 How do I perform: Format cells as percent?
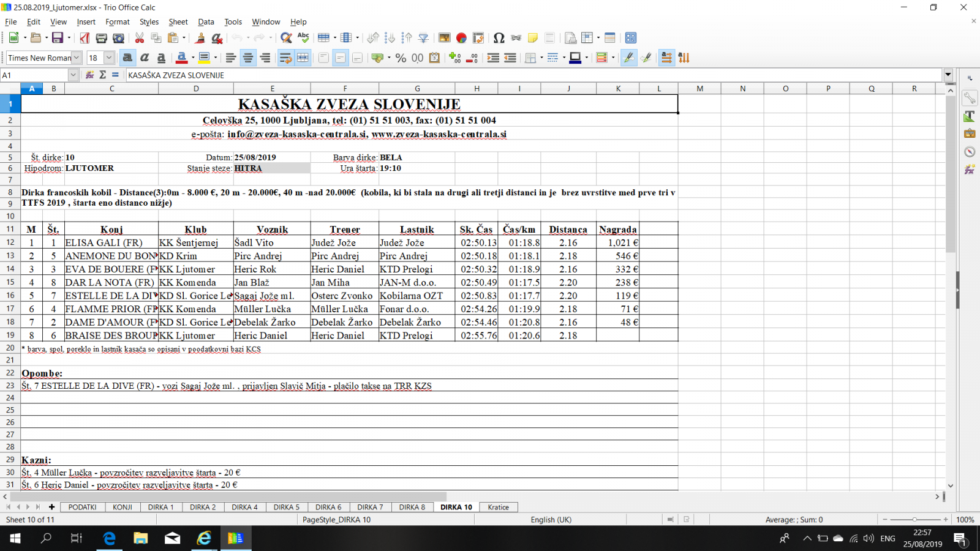click(401, 58)
